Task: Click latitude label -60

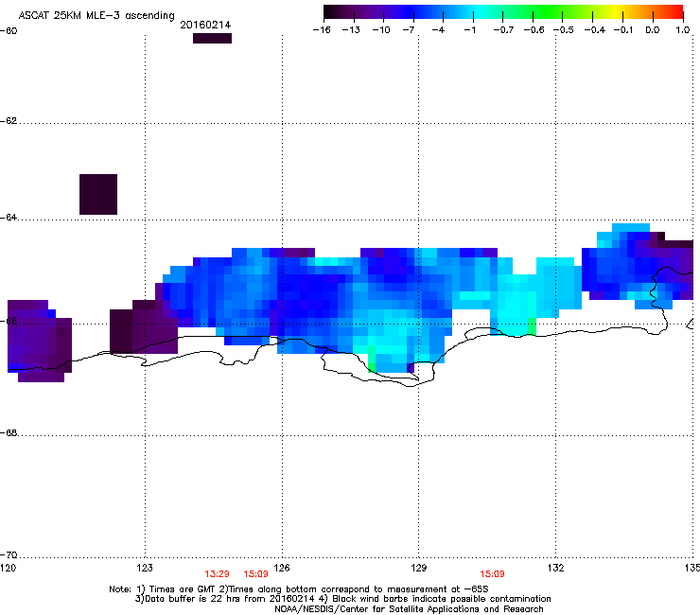Action: [x=9, y=31]
